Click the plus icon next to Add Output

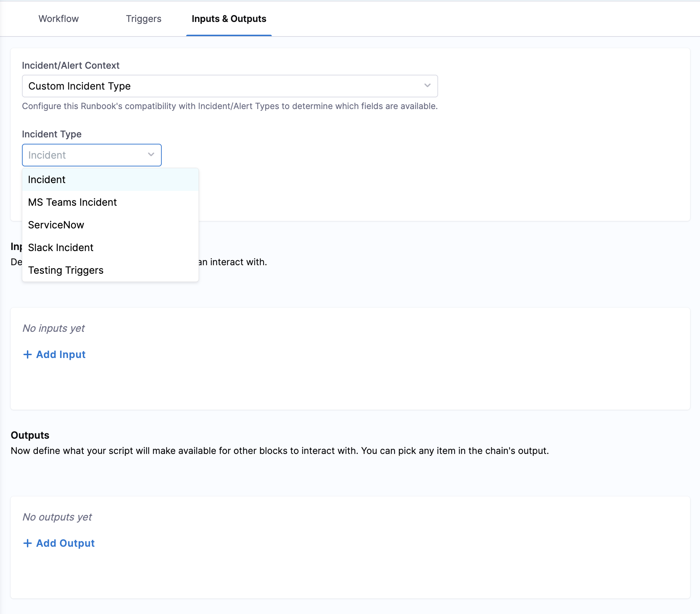coord(28,543)
